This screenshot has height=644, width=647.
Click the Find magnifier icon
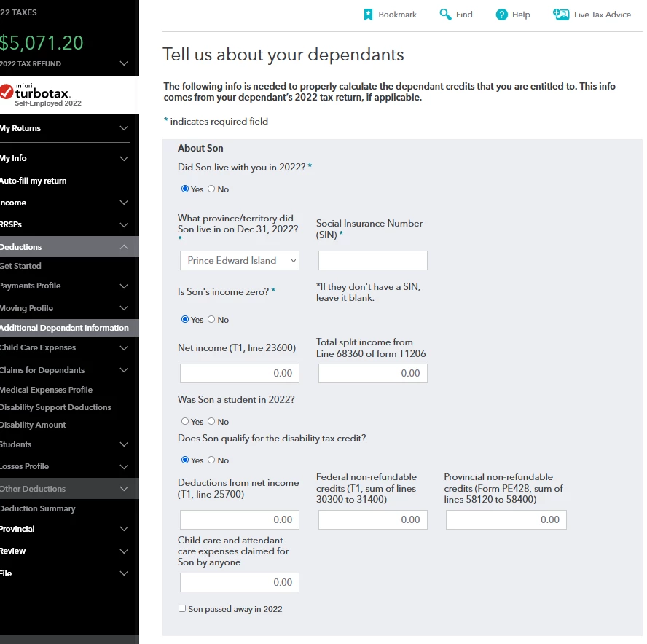click(x=445, y=15)
